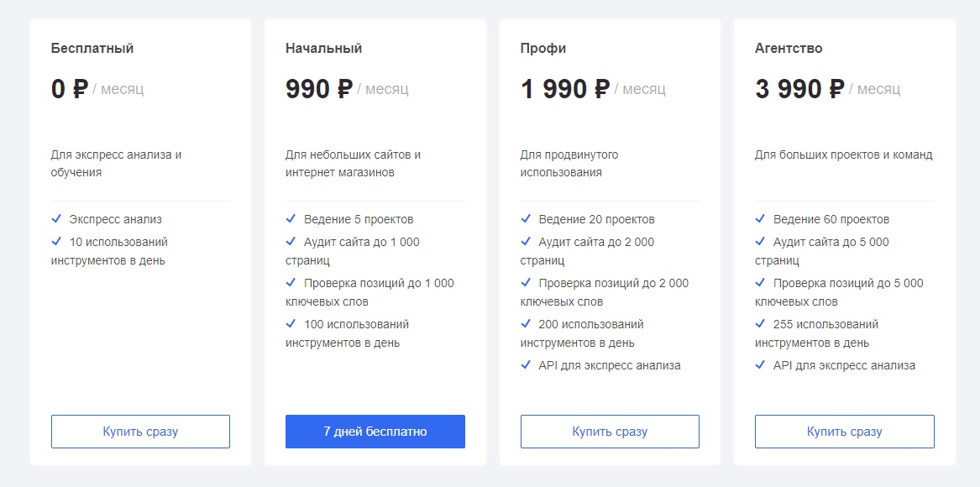The height and width of the screenshot is (487, 980).
Task: Click checkmark icon next to "Экспресс анализ"
Action: [x=56, y=218]
